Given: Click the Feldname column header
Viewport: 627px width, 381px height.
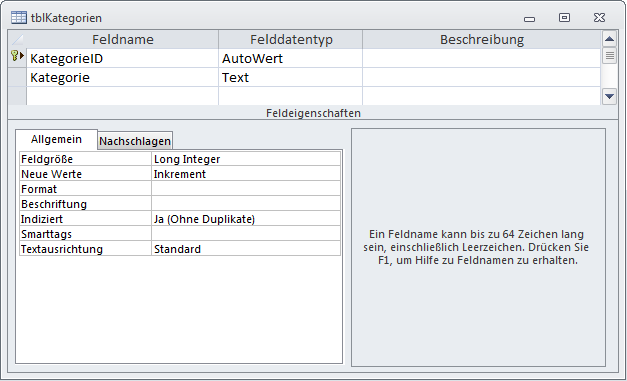Looking at the screenshot, I should click(122, 39).
